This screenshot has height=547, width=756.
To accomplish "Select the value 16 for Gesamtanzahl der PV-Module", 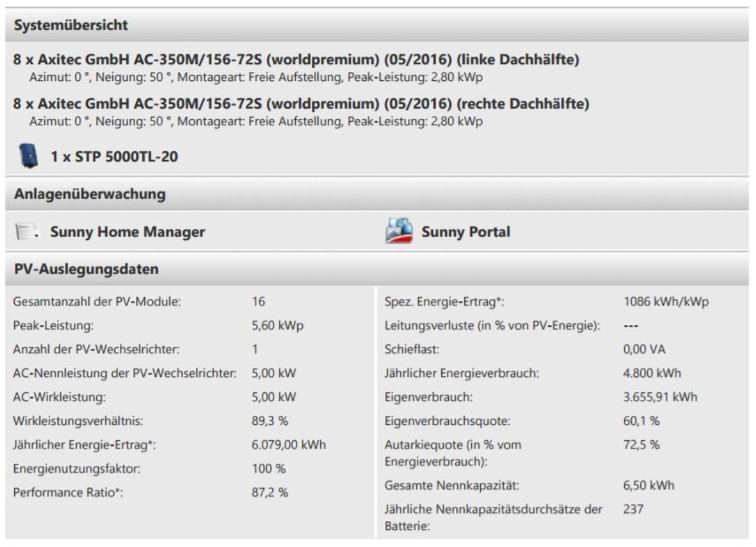I will (x=258, y=302).
